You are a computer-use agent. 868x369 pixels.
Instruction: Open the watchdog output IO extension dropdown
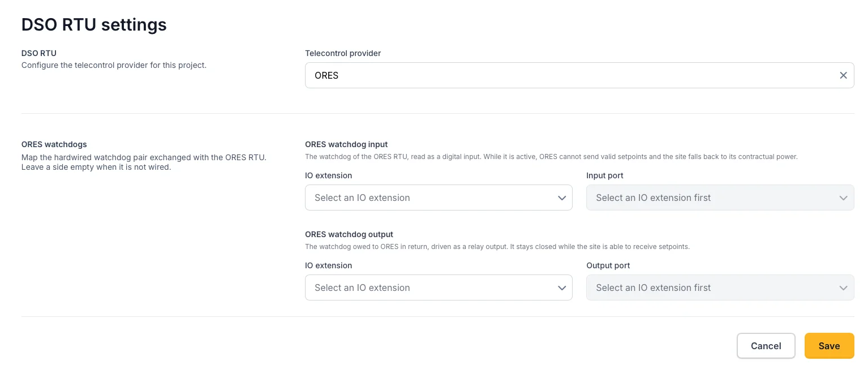[439, 288]
